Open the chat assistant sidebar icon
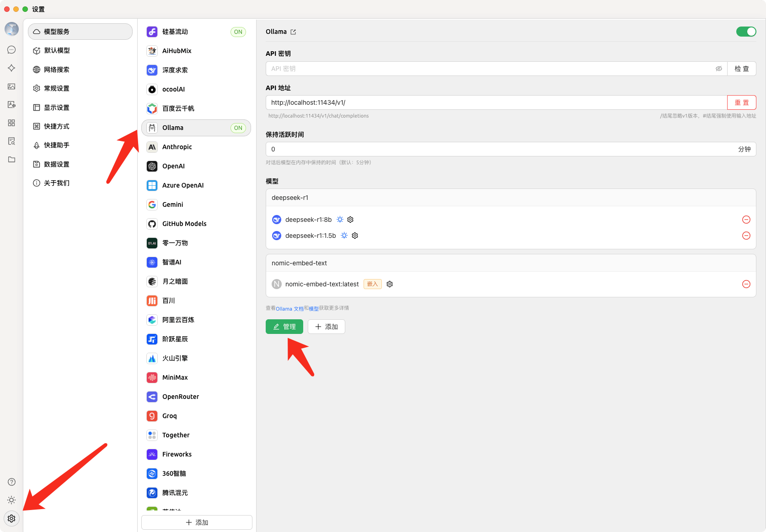Image resolution: width=766 pixels, height=532 pixels. (x=11, y=50)
